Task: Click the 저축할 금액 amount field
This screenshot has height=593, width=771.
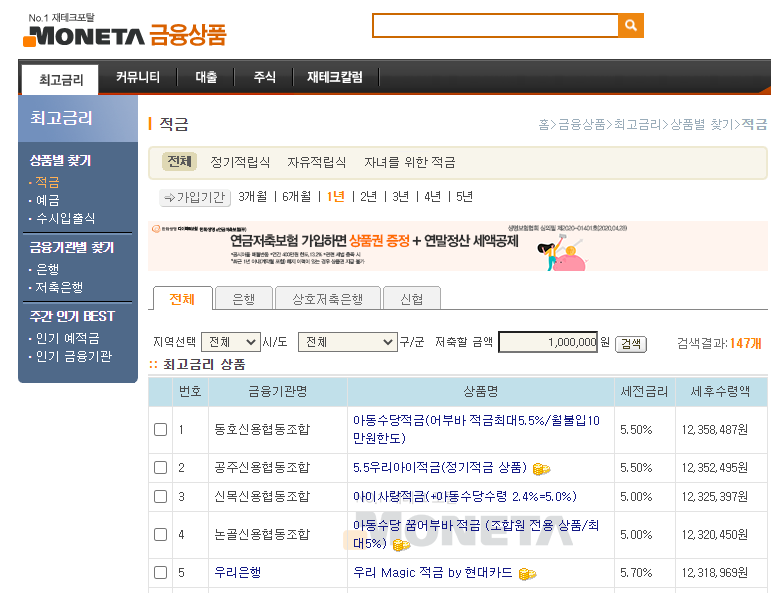Action: coord(548,342)
